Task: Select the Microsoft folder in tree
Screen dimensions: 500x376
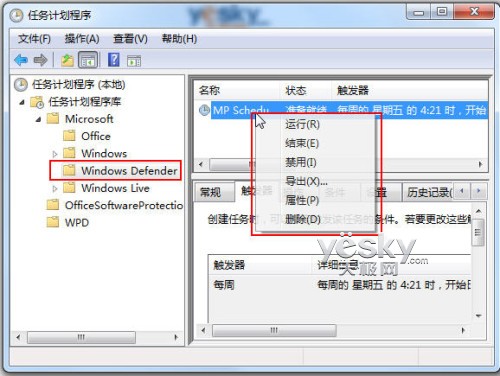Action: coord(89,119)
